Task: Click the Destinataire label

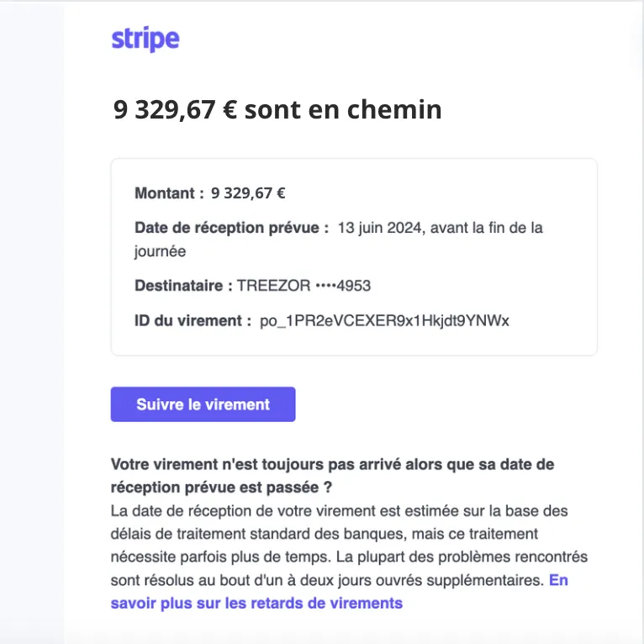Action: click(183, 286)
